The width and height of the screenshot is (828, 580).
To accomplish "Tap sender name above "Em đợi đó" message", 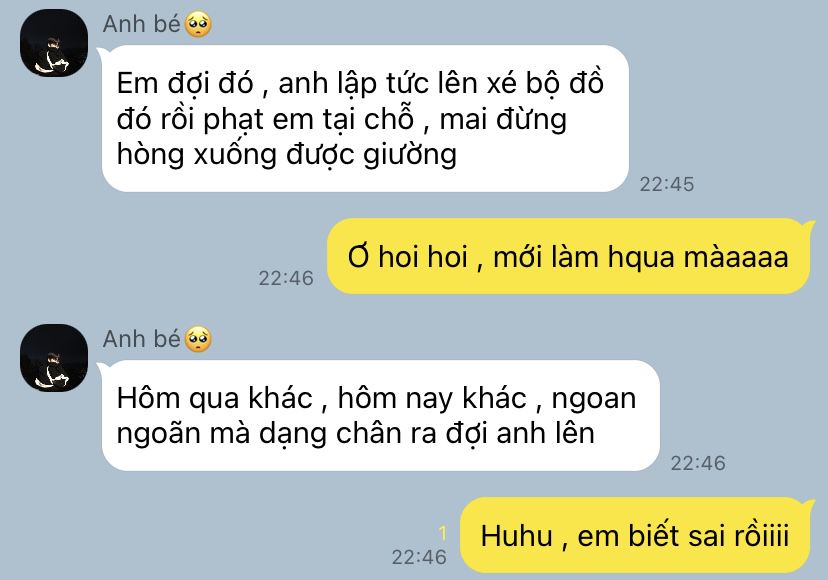I will tap(142, 24).
